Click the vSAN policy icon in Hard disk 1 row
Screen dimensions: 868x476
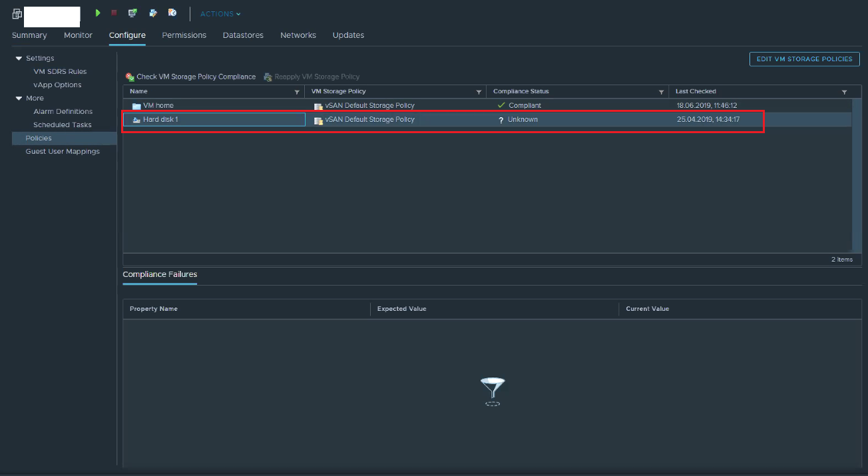pos(318,119)
